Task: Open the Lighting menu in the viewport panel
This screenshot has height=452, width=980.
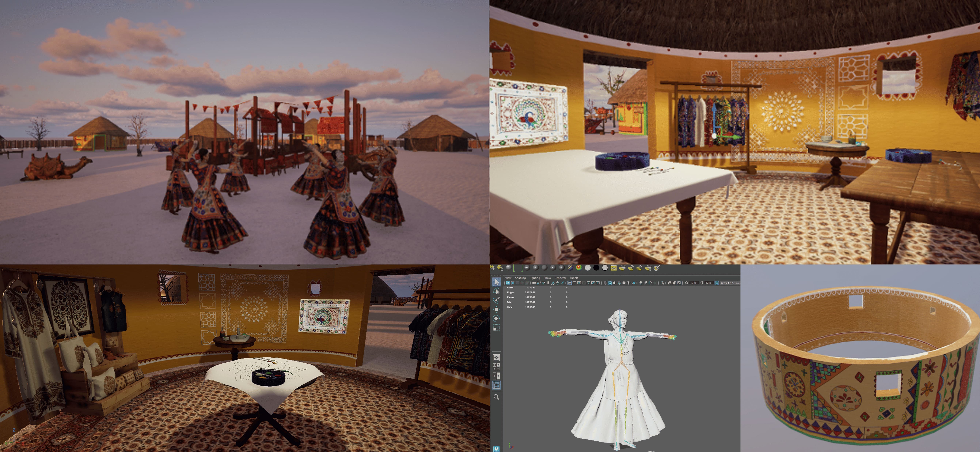Action: tap(535, 278)
